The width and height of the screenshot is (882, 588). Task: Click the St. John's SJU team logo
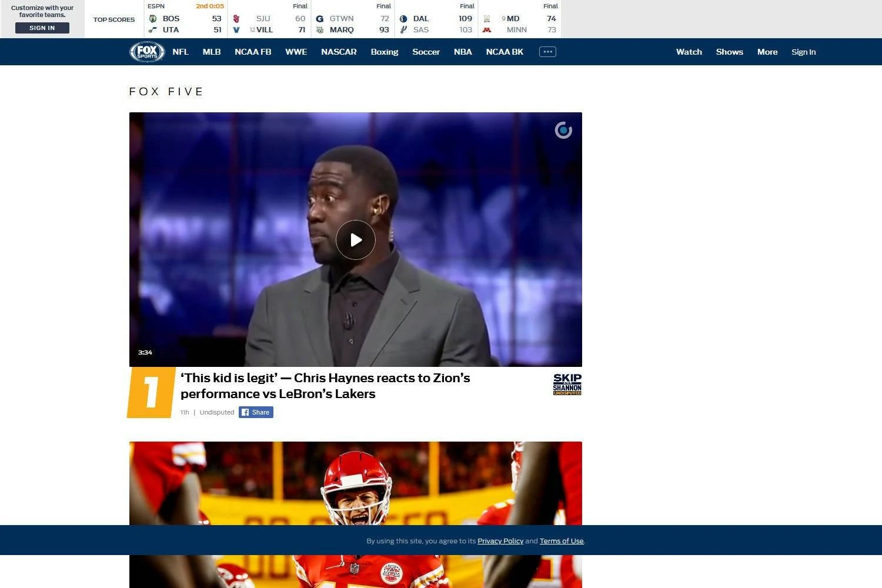click(x=236, y=19)
